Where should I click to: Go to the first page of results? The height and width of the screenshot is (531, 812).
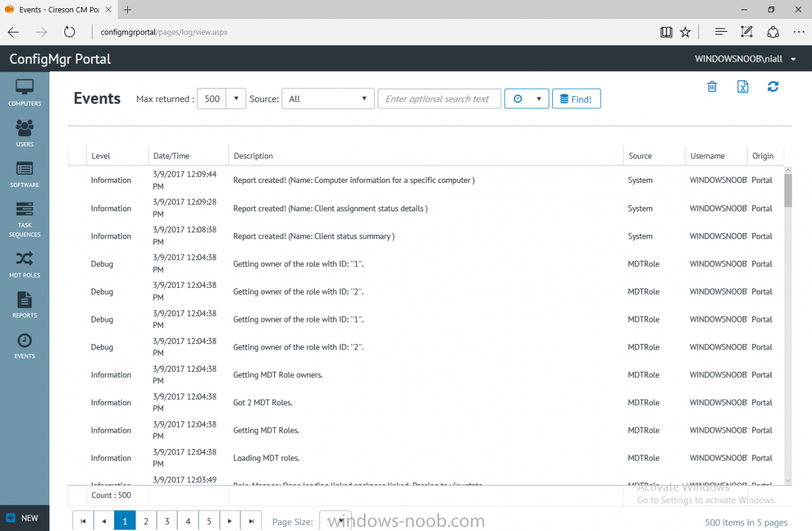pos(83,521)
